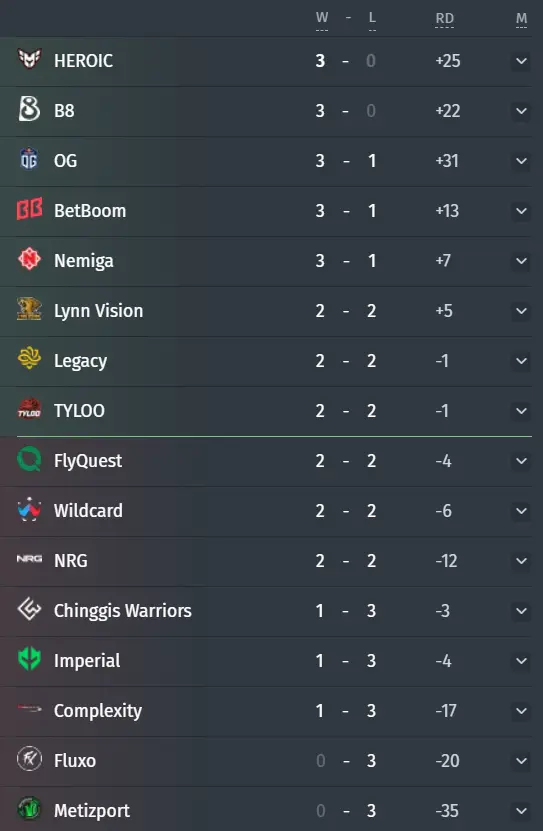This screenshot has width=543, height=831.
Task: Select the FlyQuest green logo
Action: pyautogui.click(x=29, y=459)
